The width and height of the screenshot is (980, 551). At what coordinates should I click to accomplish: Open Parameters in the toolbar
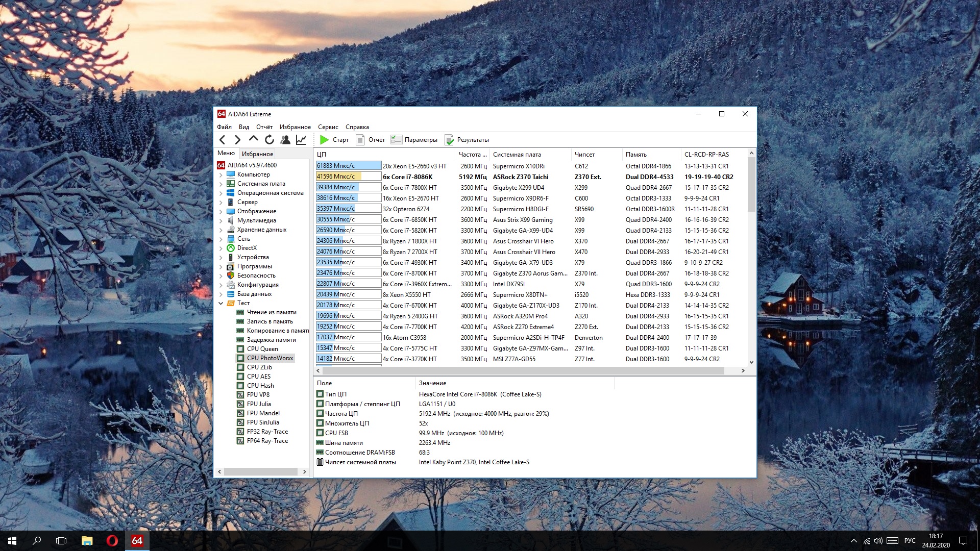point(414,140)
